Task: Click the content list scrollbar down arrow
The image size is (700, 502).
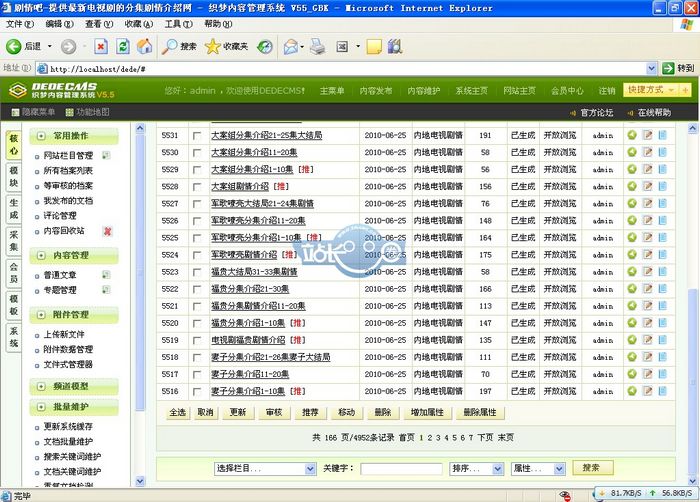Action: (x=692, y=481)
